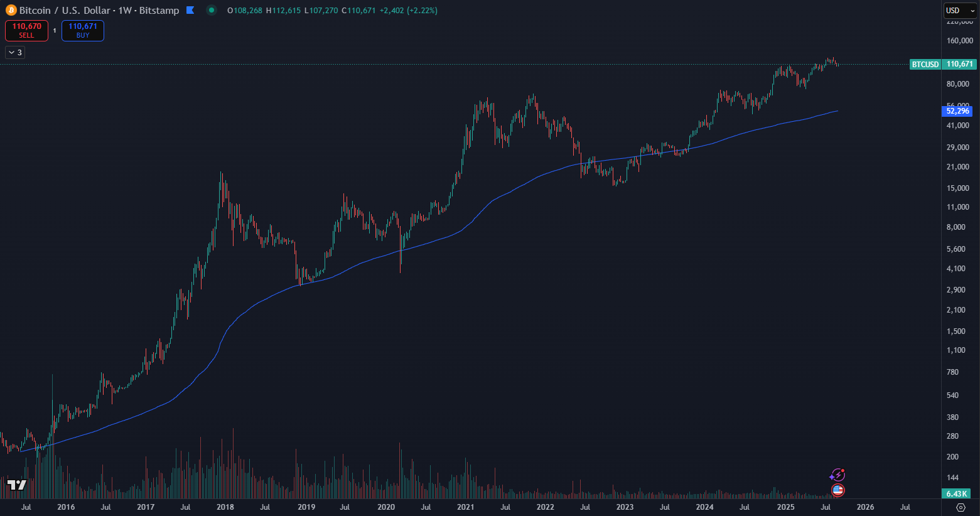Click the blue 52,296 moving average label
The width and height of the screenshot is (980, 516).
tap(957, 111)
